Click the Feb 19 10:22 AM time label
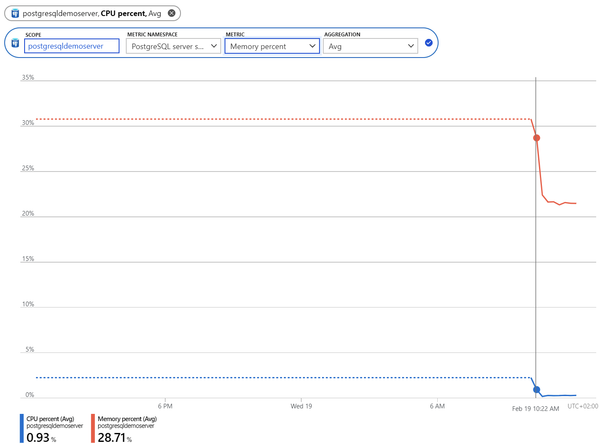Image resolution: width=600 pixels, height=446 pixels. pos(536,407)
